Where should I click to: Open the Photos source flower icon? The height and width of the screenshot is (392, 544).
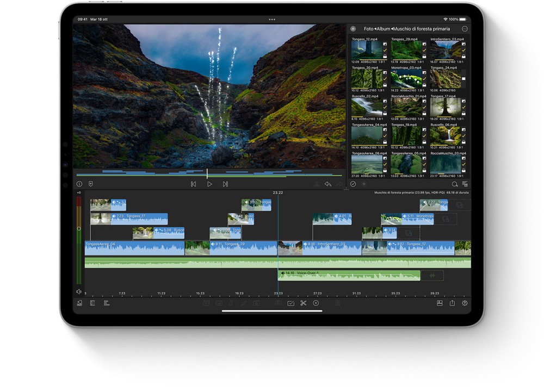(x=353, y=29)
